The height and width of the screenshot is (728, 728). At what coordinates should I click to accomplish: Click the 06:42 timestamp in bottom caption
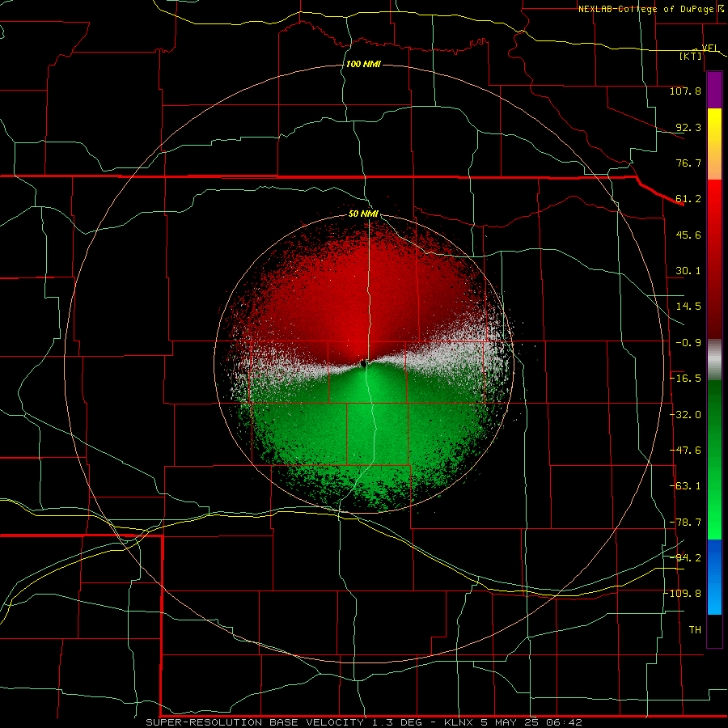[x=563, y=722]
